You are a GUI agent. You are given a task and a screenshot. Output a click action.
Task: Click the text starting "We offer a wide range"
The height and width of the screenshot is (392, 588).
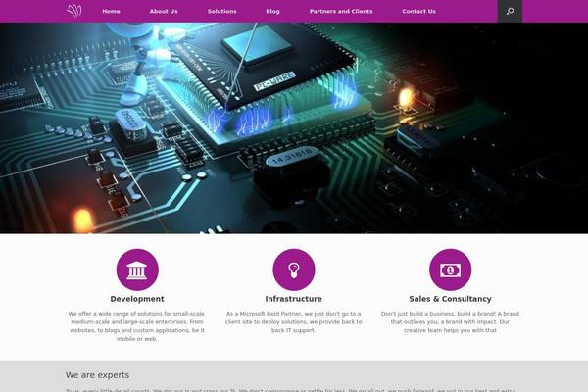[x=137, y=326]
